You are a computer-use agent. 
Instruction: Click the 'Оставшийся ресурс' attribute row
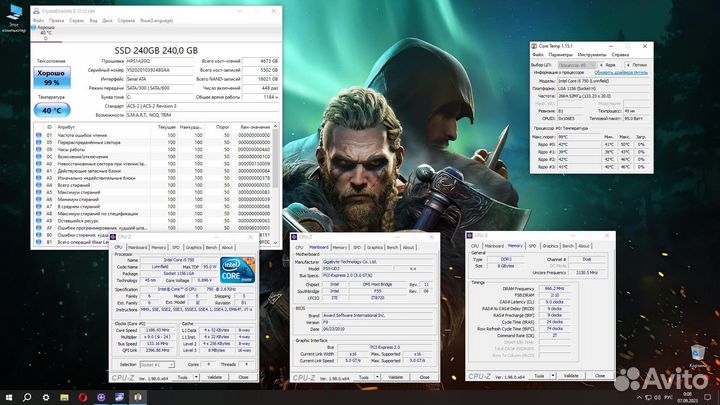(153, 221)
